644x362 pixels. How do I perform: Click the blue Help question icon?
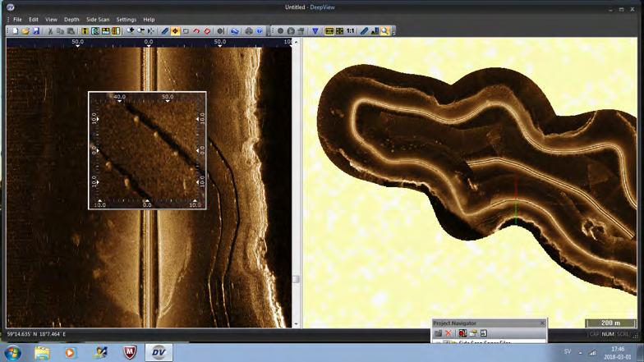(x=260, y=31)
